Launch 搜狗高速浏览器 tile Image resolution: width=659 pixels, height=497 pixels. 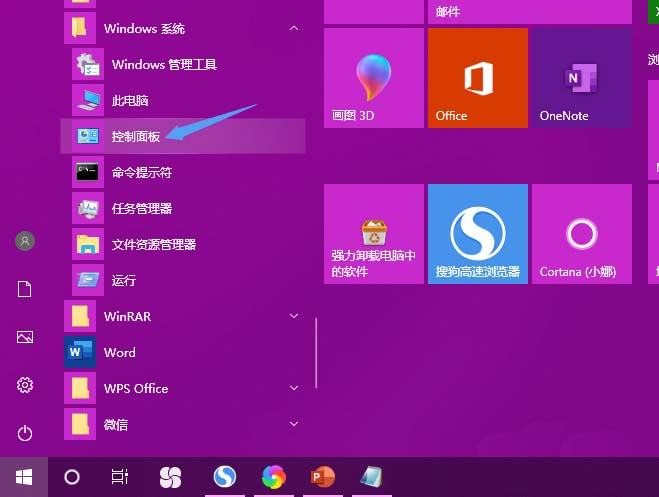tap(478, 234)
